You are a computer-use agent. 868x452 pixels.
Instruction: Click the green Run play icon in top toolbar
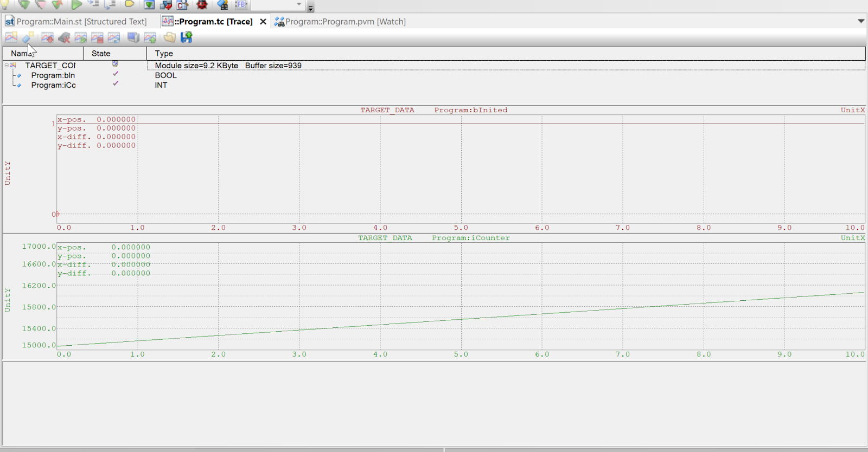[x=76, y=4]
